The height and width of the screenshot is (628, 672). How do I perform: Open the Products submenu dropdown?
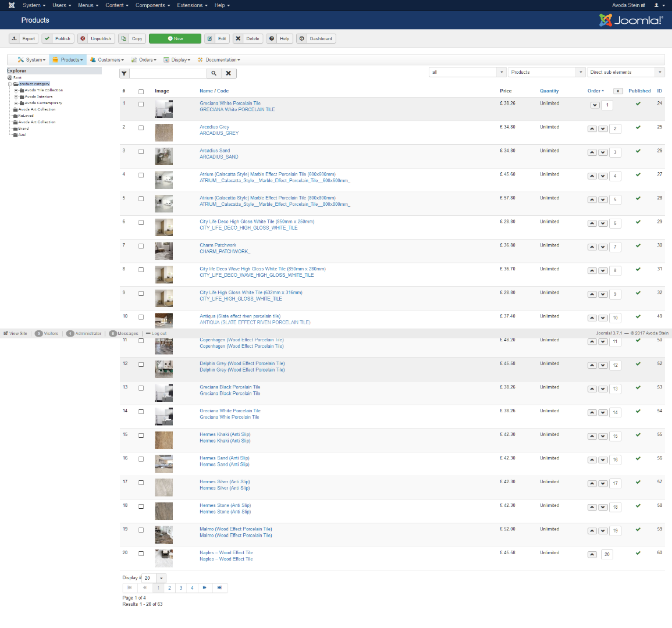[x=67, y=60]
